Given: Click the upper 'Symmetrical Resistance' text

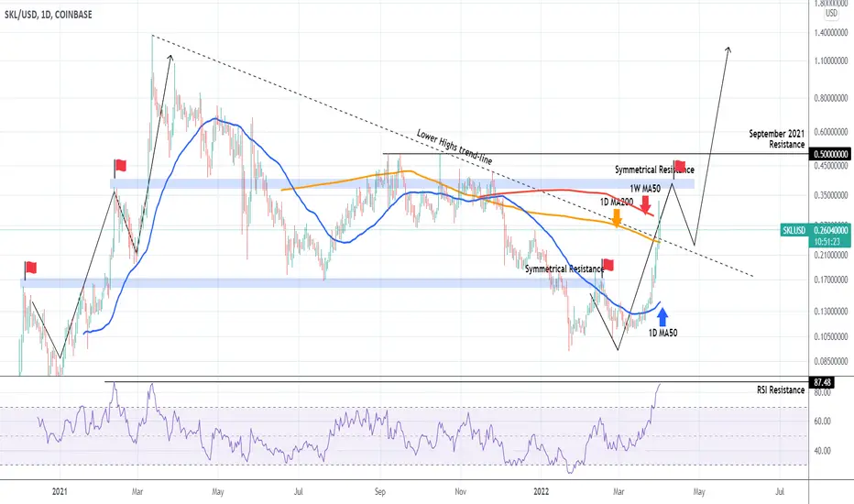Looking at the screenshot, I should coord(654,170).
